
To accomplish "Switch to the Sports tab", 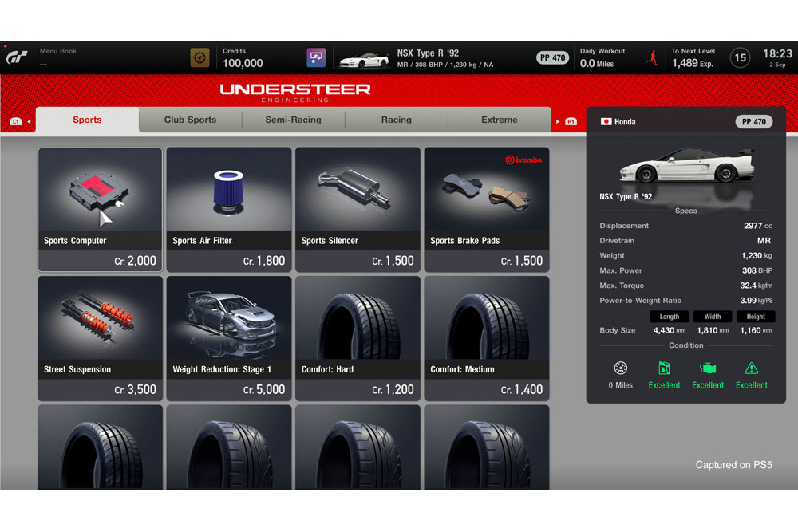I will [x=87, y=120].
